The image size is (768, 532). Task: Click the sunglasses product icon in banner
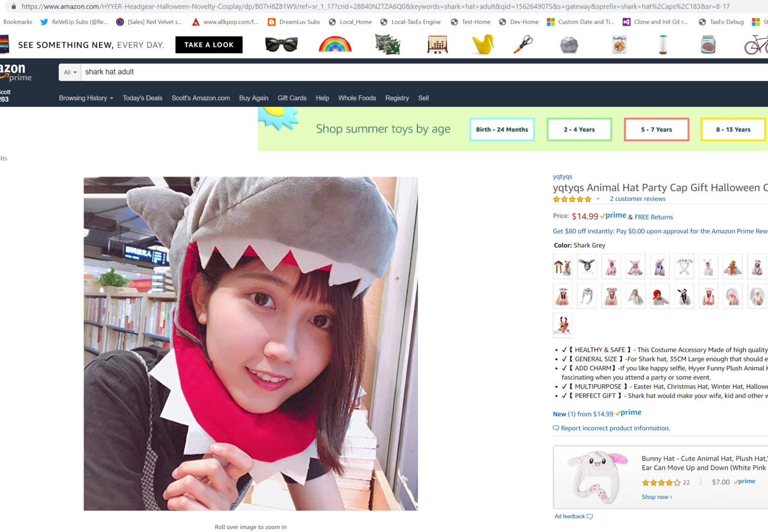281,45
